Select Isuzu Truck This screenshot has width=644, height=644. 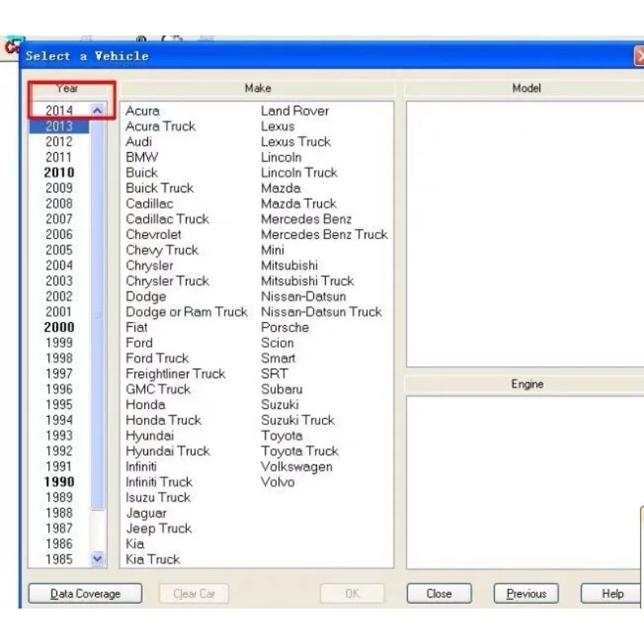(158, 497)
